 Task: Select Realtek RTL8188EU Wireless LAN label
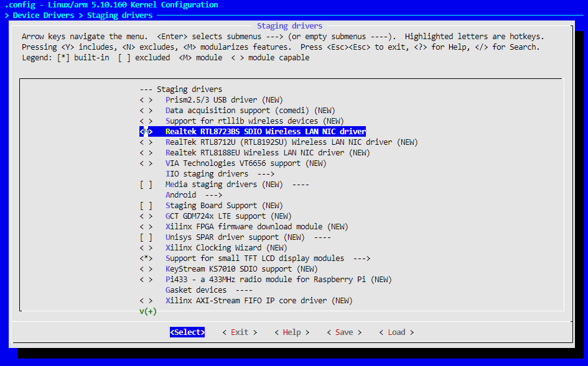point(268,153)
